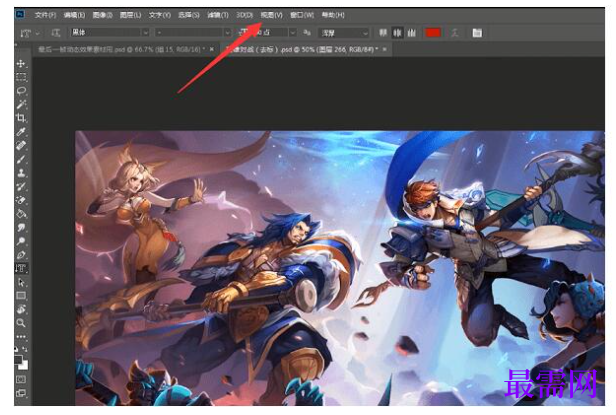This screenshot has width=616, height=415.
Task: Select the Dodge tool
Action: tap(21, 241)
